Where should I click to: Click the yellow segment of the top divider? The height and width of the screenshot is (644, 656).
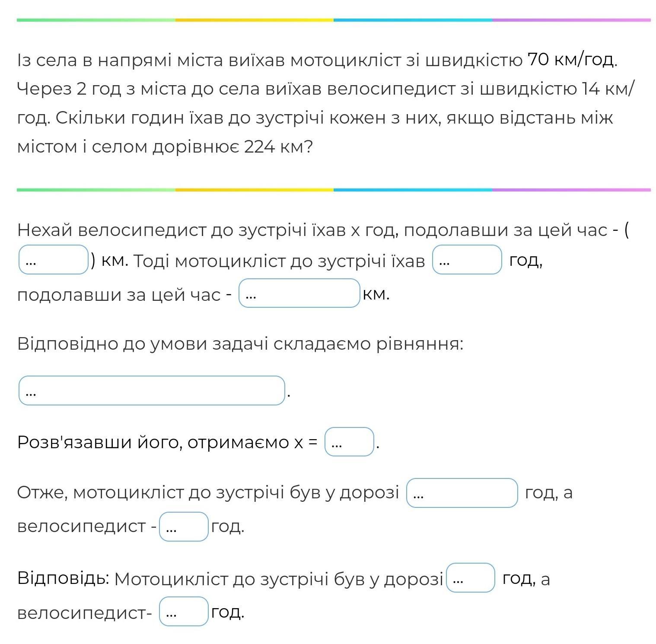coord(255,20)
